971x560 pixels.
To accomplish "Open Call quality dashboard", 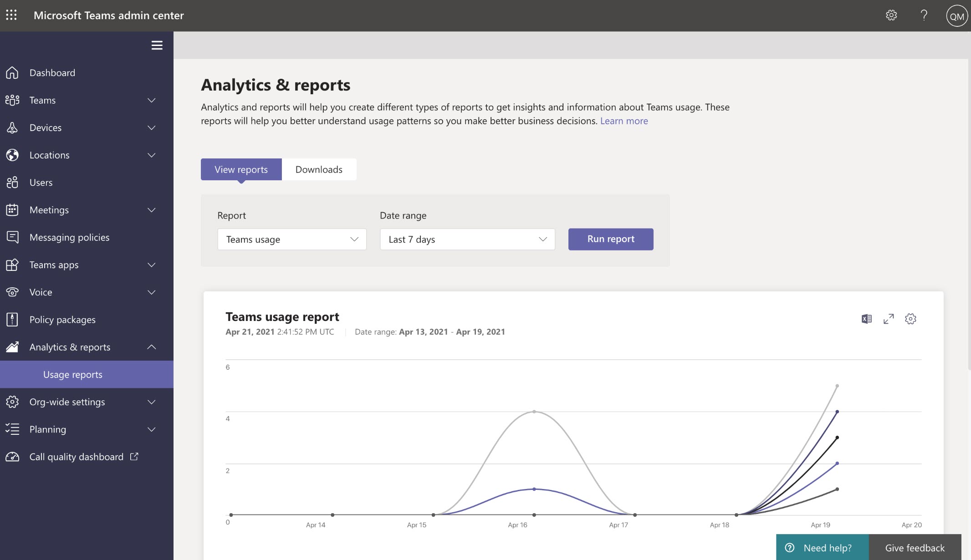I will [76, 457].
